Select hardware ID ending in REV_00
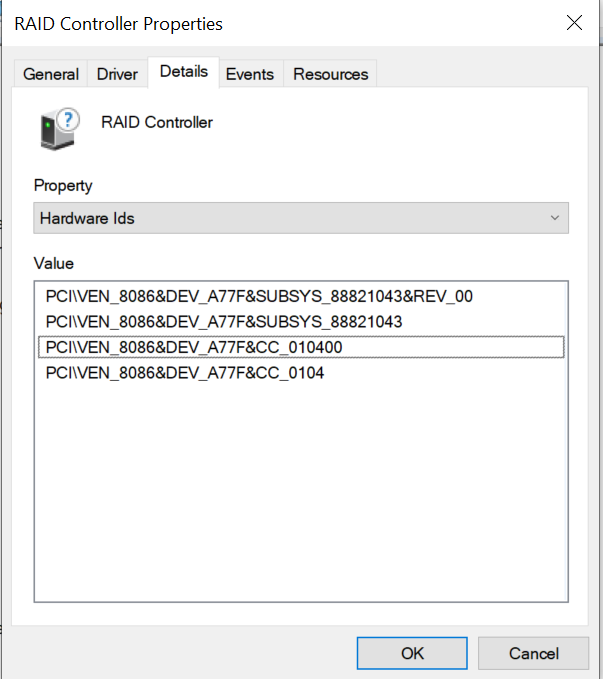This screenshot has width=603, height=679. [258, 297]
